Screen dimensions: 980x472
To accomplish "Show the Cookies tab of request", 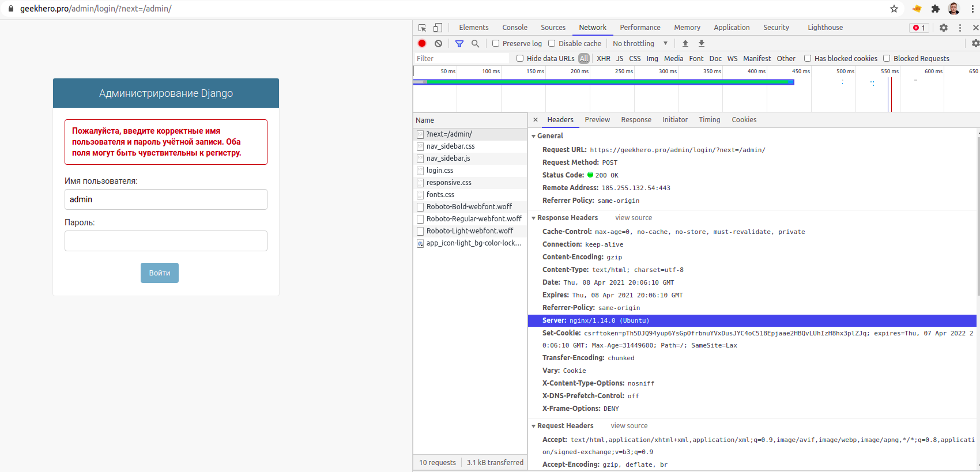I will 744,120.
